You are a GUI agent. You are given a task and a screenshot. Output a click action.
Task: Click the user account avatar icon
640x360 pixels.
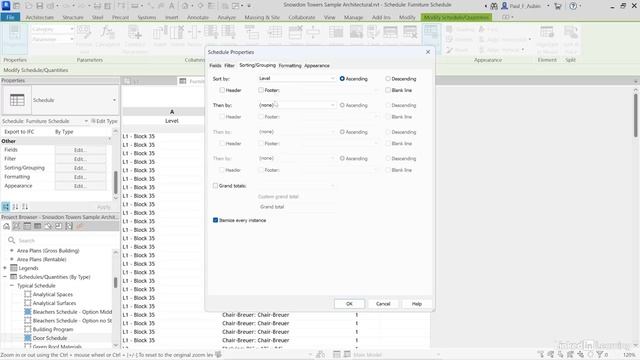[504, 6]
